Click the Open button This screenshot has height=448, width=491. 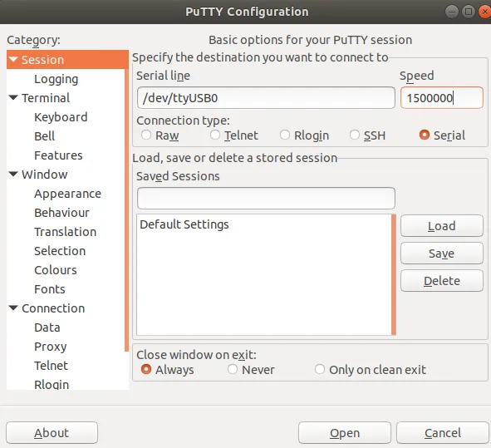point(345,433)
